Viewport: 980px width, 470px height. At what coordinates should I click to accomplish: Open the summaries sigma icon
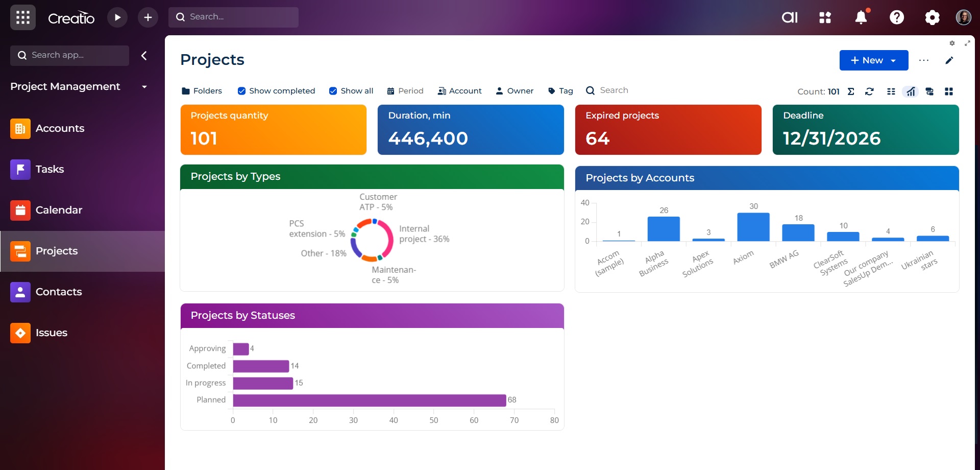(x=851, y=91)
